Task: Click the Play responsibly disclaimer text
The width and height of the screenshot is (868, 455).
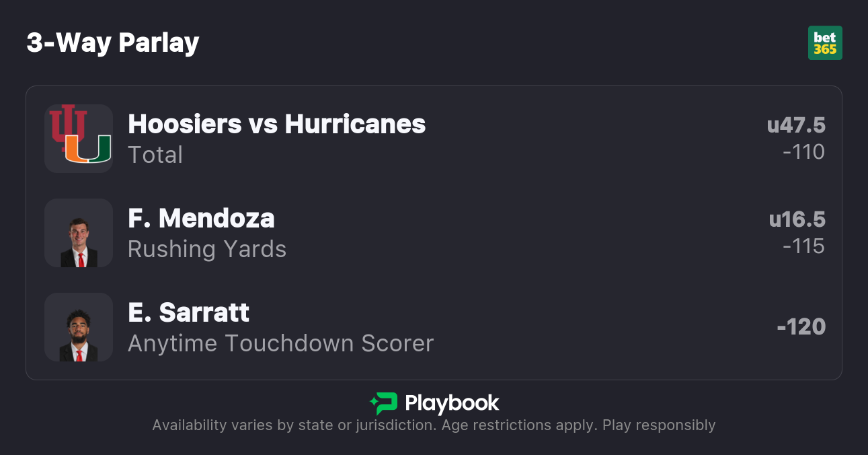Action: [659, 425]
